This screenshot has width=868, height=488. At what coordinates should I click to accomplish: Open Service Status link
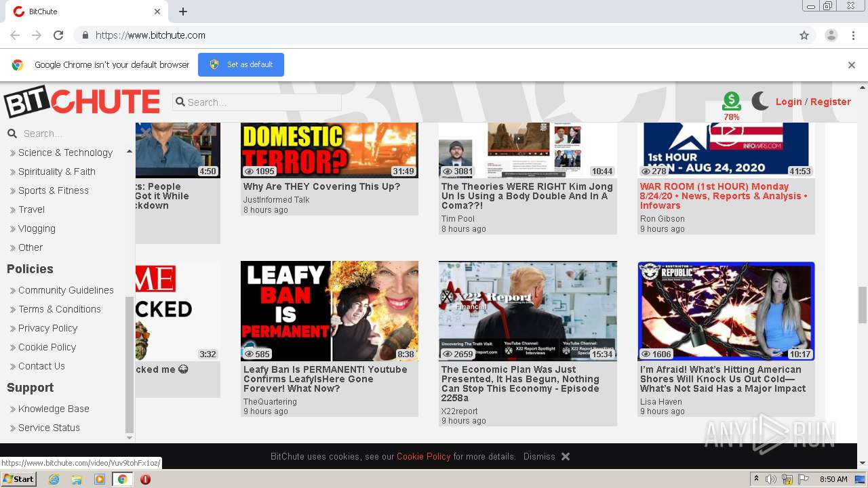pyautogui.click(x=49, y=428)
